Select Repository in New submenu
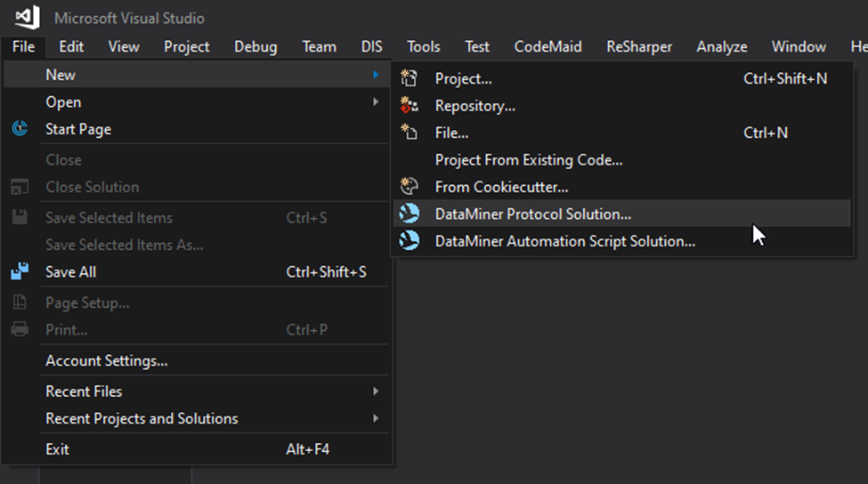868x484 pixels. (x=621, y=106)
